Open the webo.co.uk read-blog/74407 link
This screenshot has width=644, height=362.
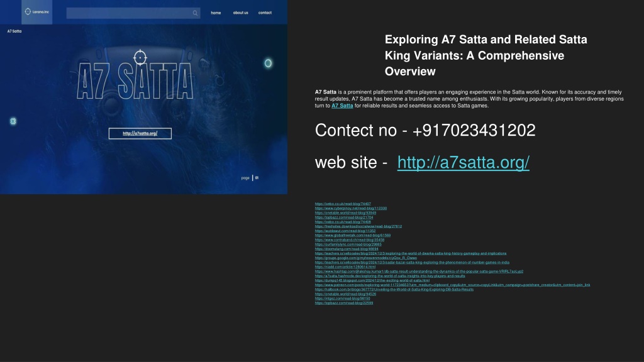(x=343, y=204)
